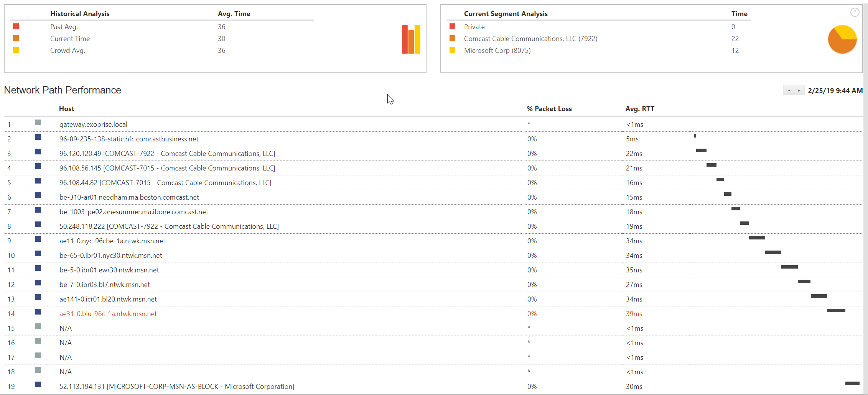Click the historical analysis bar chart

click(411, 39)
